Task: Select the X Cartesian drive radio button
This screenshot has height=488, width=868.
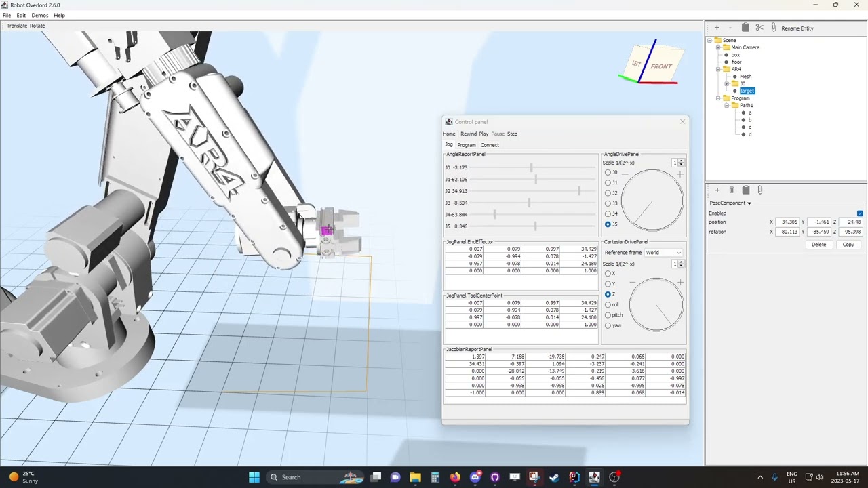Action: pyautogui.click(x=608, y=273)
